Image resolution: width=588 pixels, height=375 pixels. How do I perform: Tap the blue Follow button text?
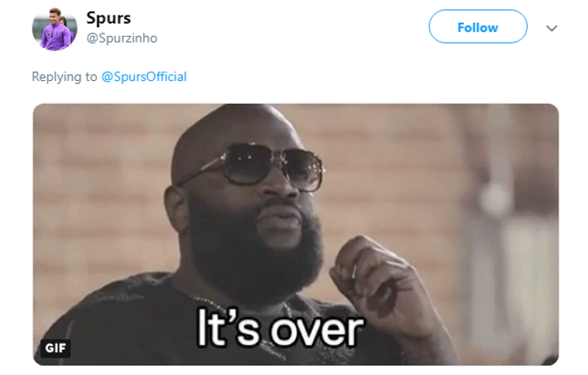click(x=478, y=28)
